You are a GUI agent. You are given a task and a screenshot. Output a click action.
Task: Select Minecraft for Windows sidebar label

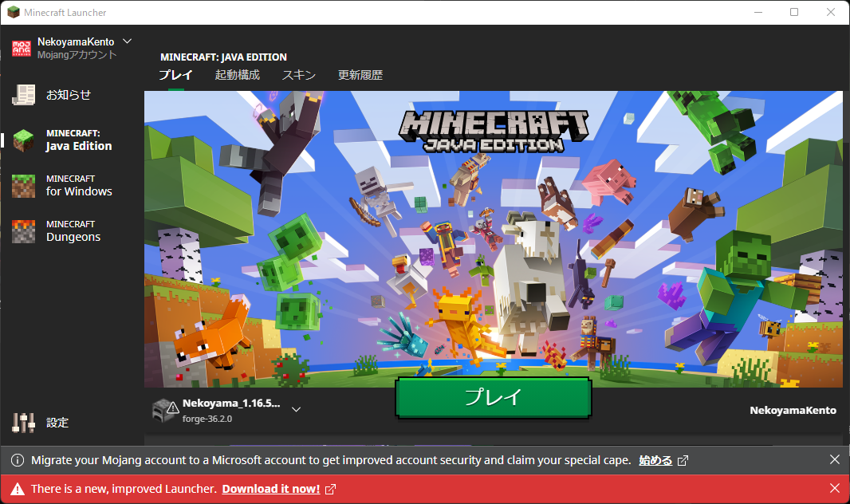79,186
